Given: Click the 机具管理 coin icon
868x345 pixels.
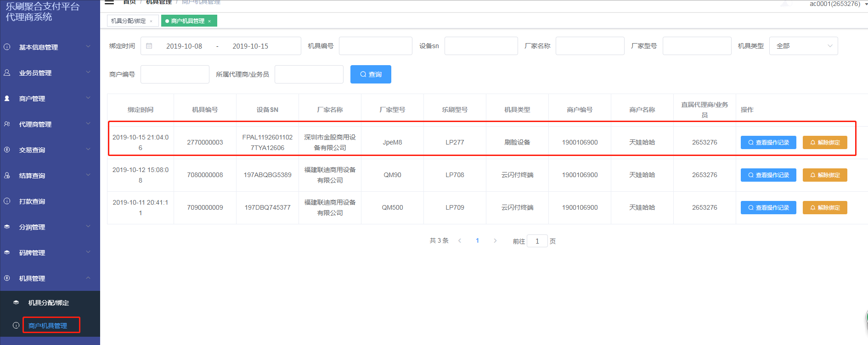Looking at the screenshot, I should pos(7,278).
